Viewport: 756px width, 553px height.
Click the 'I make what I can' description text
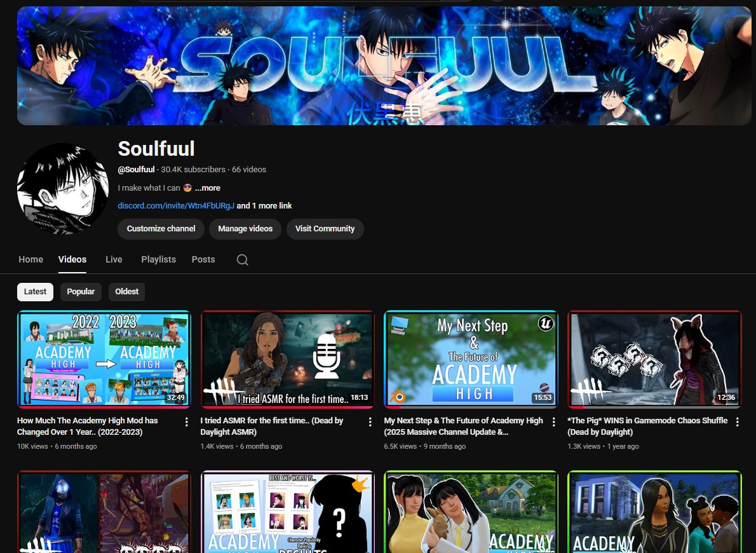[149, 188]
